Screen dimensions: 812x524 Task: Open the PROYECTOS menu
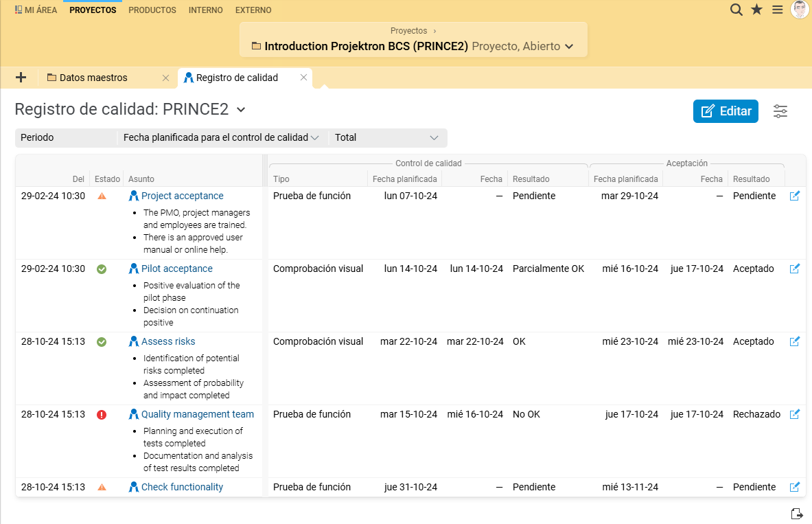[x=93, y=10]
